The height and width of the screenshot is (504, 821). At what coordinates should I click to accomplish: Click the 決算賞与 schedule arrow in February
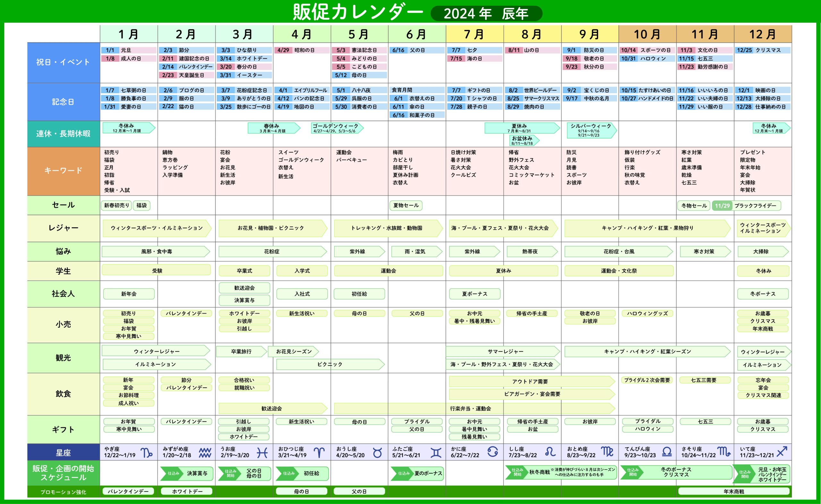coord(187,473)
